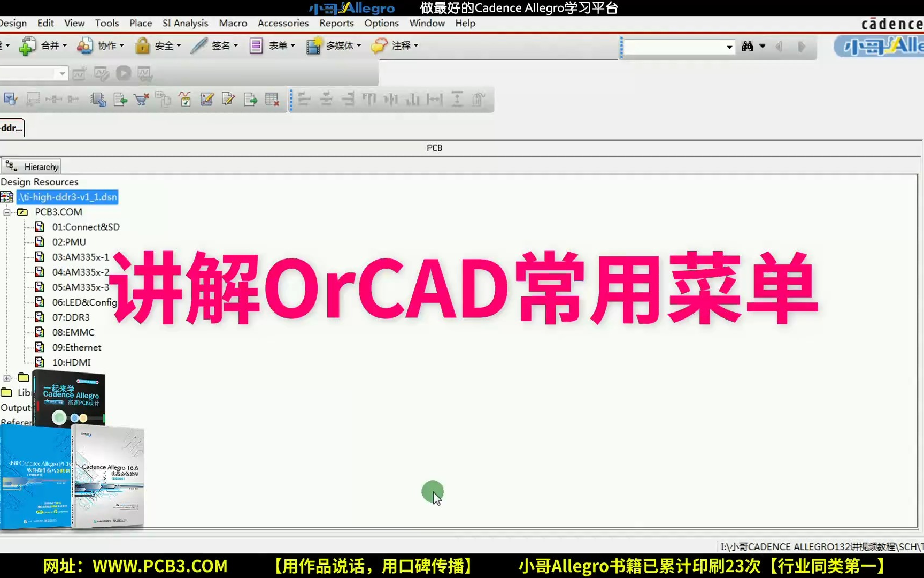Select page 07:DDR3
The image size is (924, 578).
click(71, 317)
